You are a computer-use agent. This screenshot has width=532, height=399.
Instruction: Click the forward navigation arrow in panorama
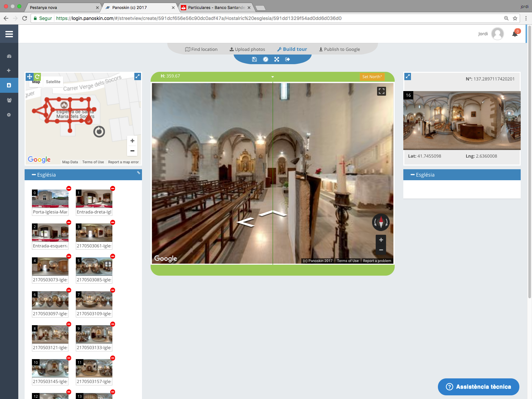click(x=273, y=213)
